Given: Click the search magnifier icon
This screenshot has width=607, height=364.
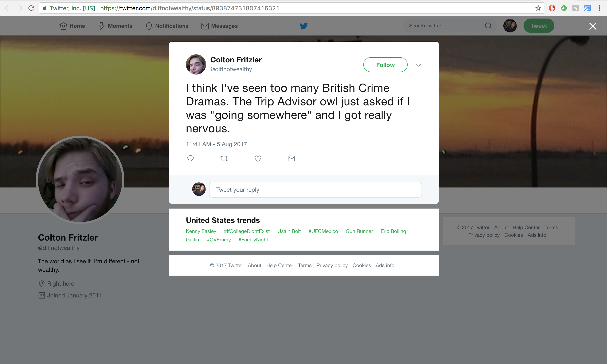Looking at the screenshot, I should click(488, 26).
